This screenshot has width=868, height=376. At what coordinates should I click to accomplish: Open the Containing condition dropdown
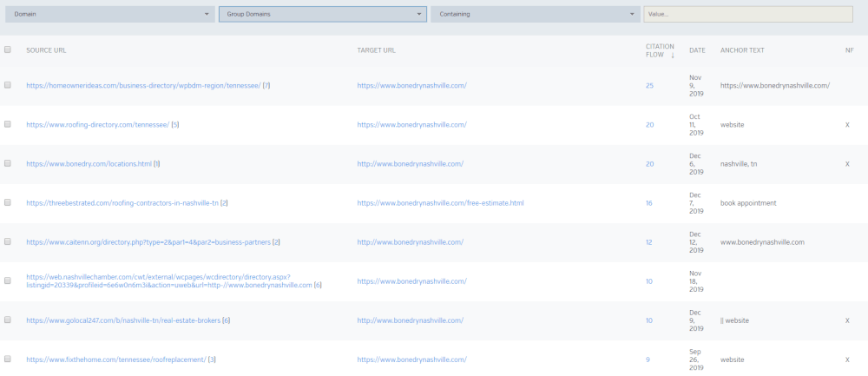[x=535, y=14]
